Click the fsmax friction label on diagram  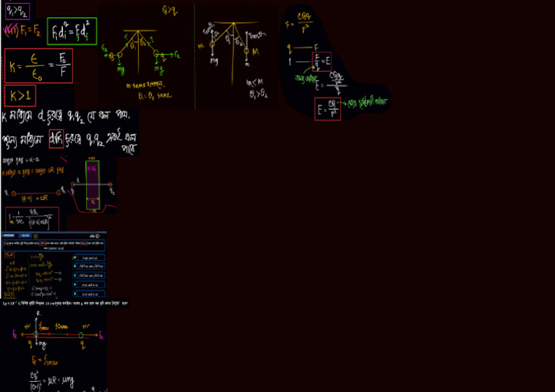tap(44, 327)
